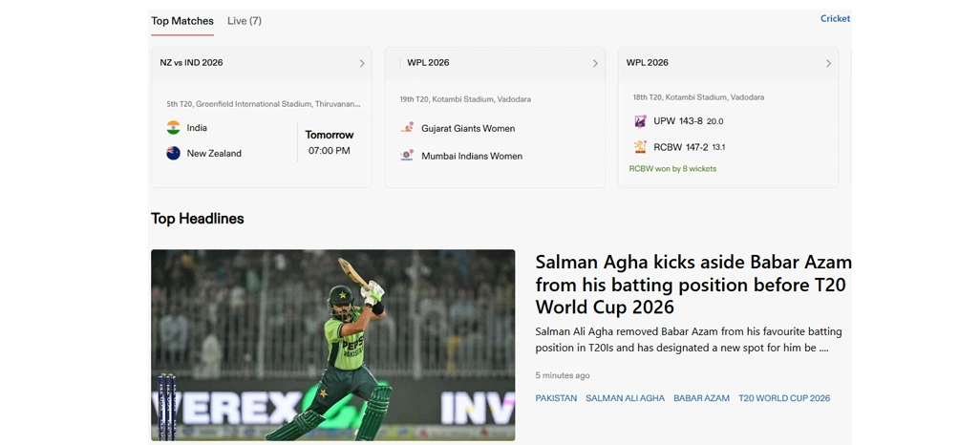Viewport: 980px width, 445px height.
Task: Click the Gujarat Giants Women team logo
Action: 407,128
